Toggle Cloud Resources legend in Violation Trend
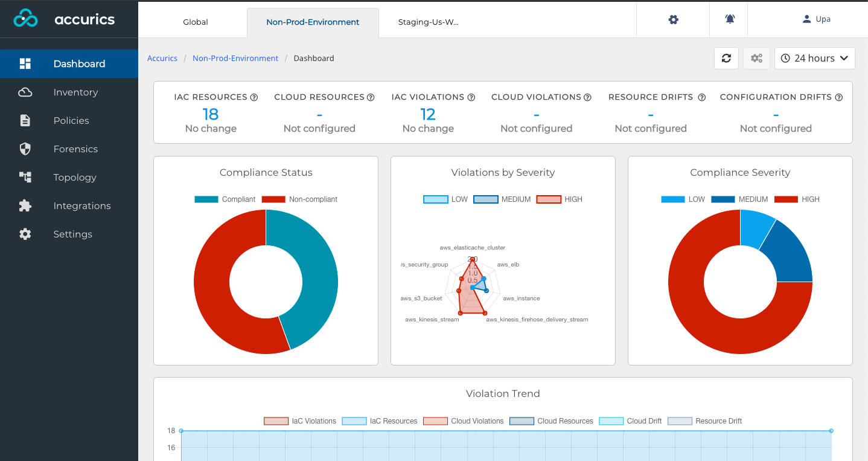This screenshot has width=868, height=461. pos(551,421)
